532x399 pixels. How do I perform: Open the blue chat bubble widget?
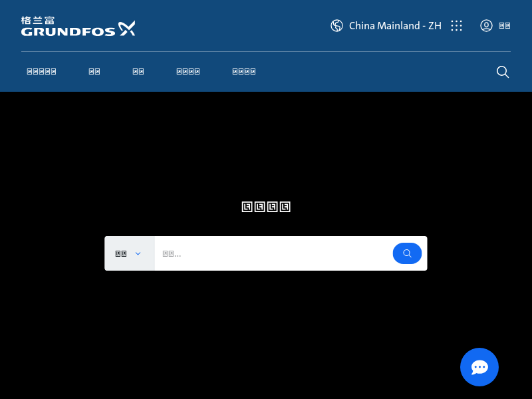(479, 367)
